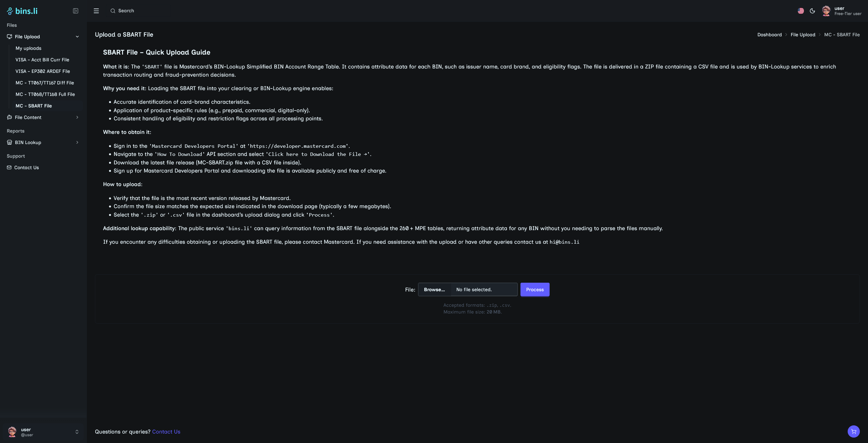
Task: Select MC - TT067/TT167 Diff File
Action: [45, 83]
